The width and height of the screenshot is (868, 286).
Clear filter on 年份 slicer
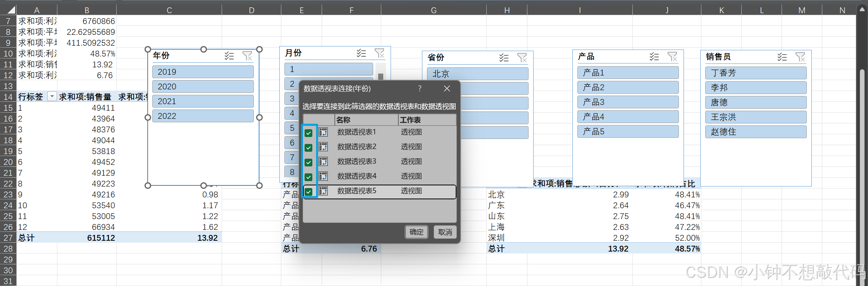pos(247,56)
